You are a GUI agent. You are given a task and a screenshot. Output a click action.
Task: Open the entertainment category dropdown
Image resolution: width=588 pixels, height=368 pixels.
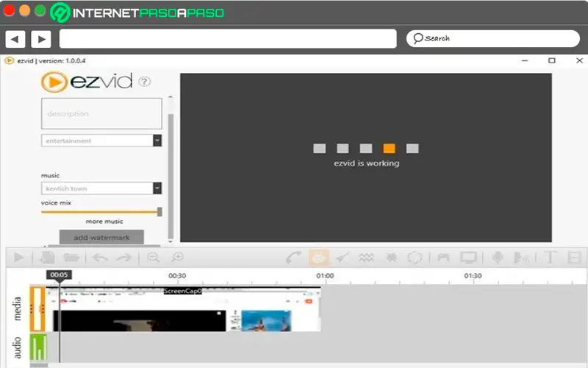(157, 141)
